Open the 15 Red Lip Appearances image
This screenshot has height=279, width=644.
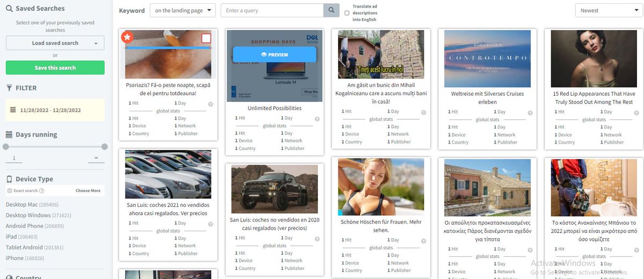594,59
